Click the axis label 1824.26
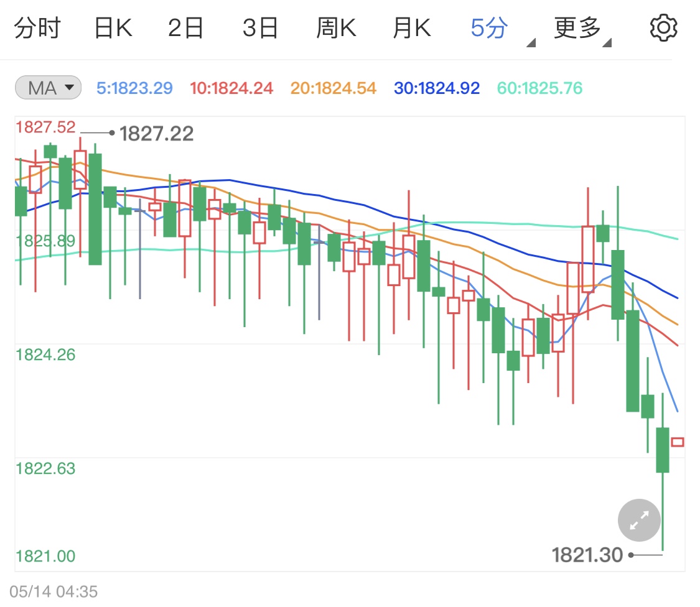The width and height of the screenshot is (700, 607). (45, 355)
